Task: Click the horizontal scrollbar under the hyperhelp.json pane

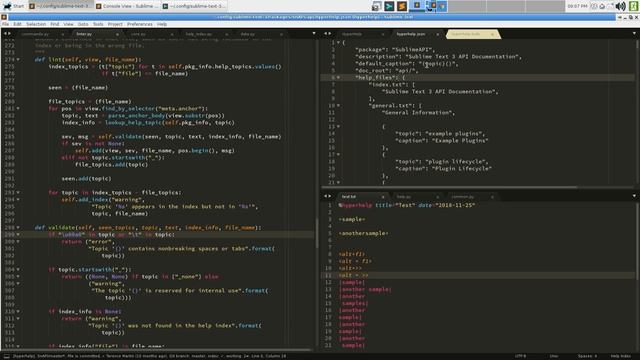Action: [450, 187]
